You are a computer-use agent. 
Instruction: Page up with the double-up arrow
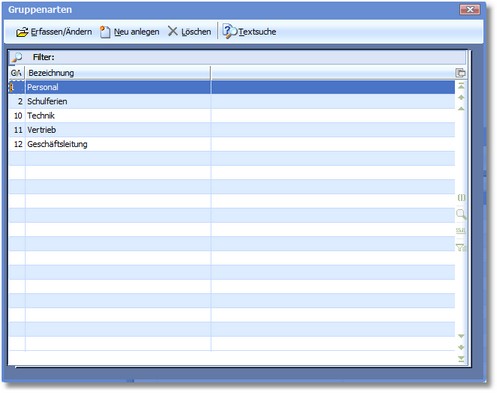pos(461,97)
